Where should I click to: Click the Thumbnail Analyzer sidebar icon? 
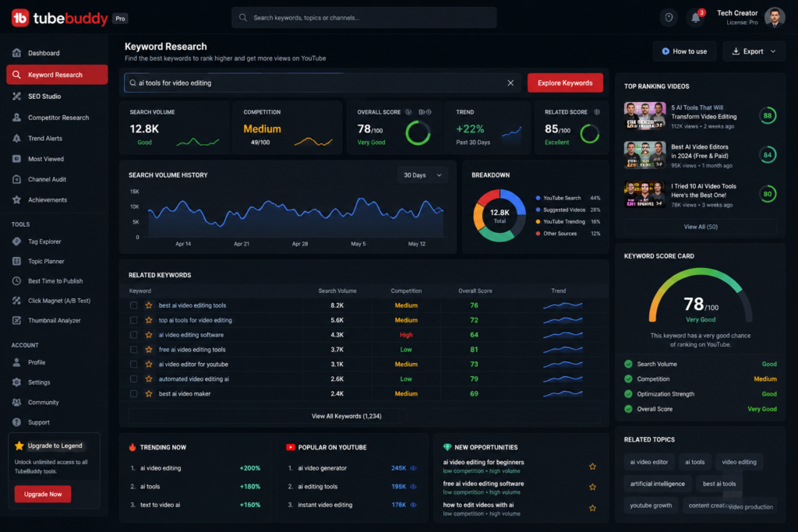(x=17, y=320)
